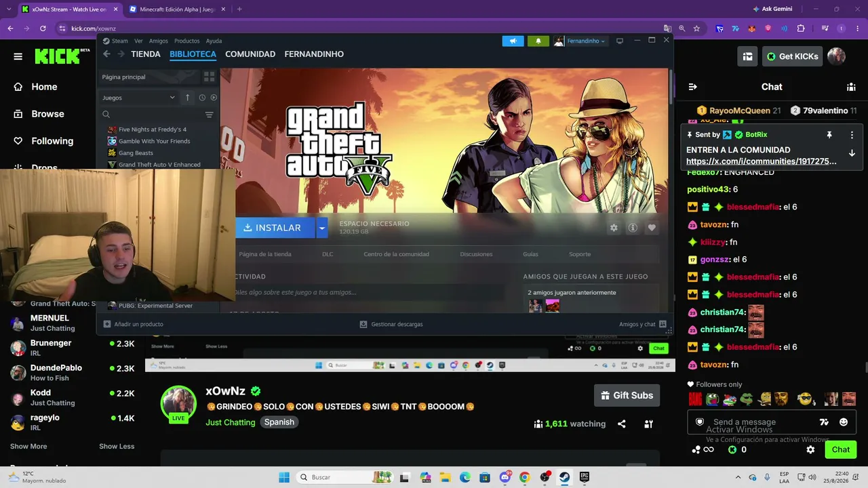
Task: Open the Kick hamburger menu
Action: (18, 56)
